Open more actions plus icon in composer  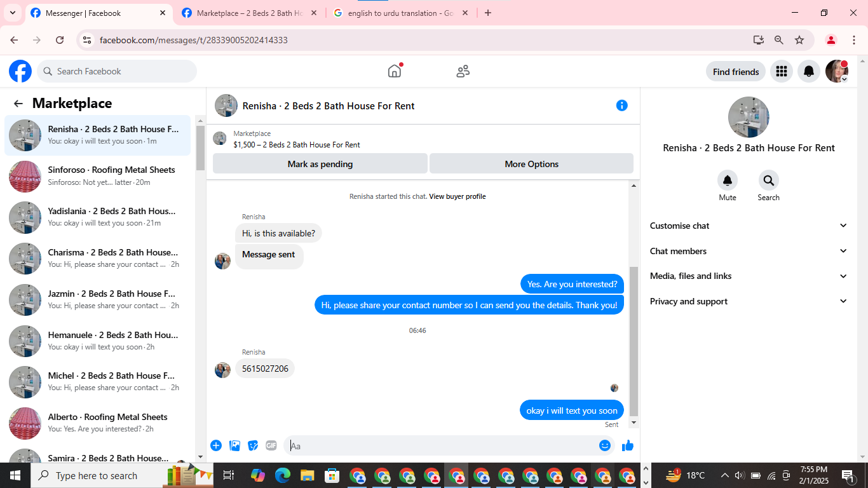click(x=216, y=445)
